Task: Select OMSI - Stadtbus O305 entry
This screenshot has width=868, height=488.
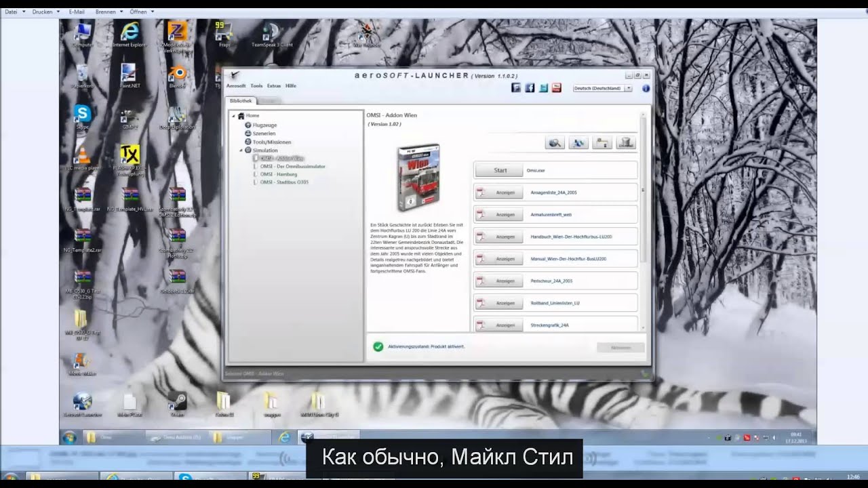Action: tap(284, 182)
